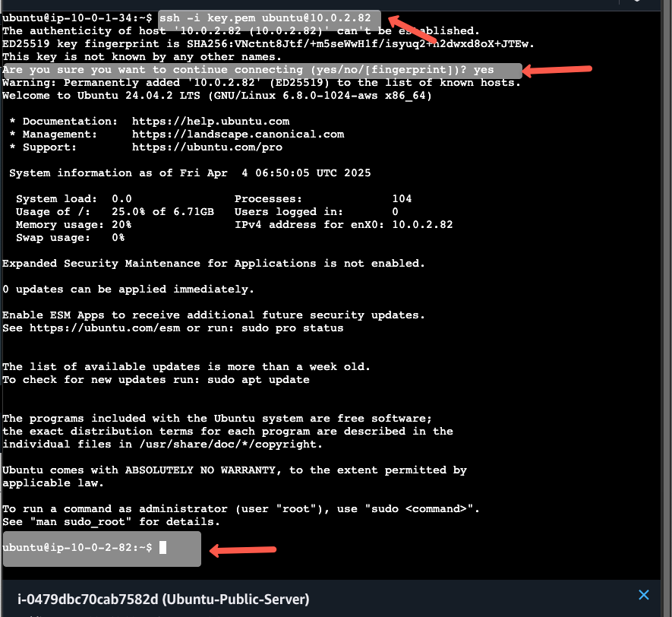The width and height of the screenshot is (672, 617).
Task: Select the ED25519 key fingerprint line
Action: (x=268, y=44)
